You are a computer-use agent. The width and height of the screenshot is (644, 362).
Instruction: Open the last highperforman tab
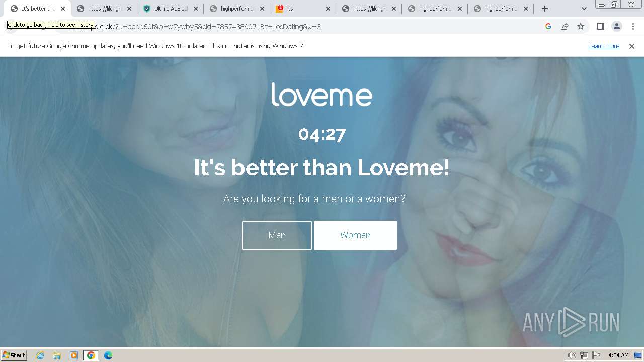coord(501,9)
